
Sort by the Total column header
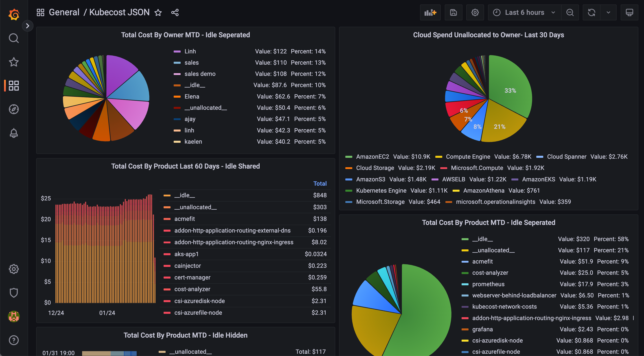320,183
